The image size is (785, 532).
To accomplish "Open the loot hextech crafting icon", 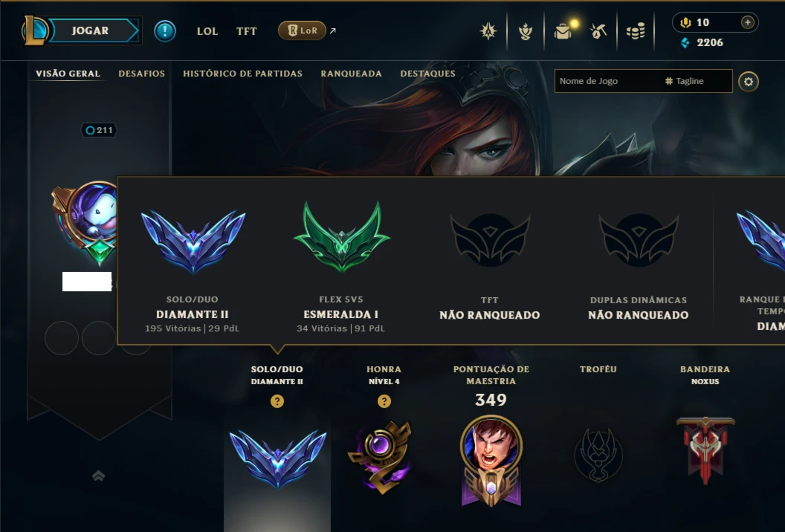I will (x=598, y=31).
